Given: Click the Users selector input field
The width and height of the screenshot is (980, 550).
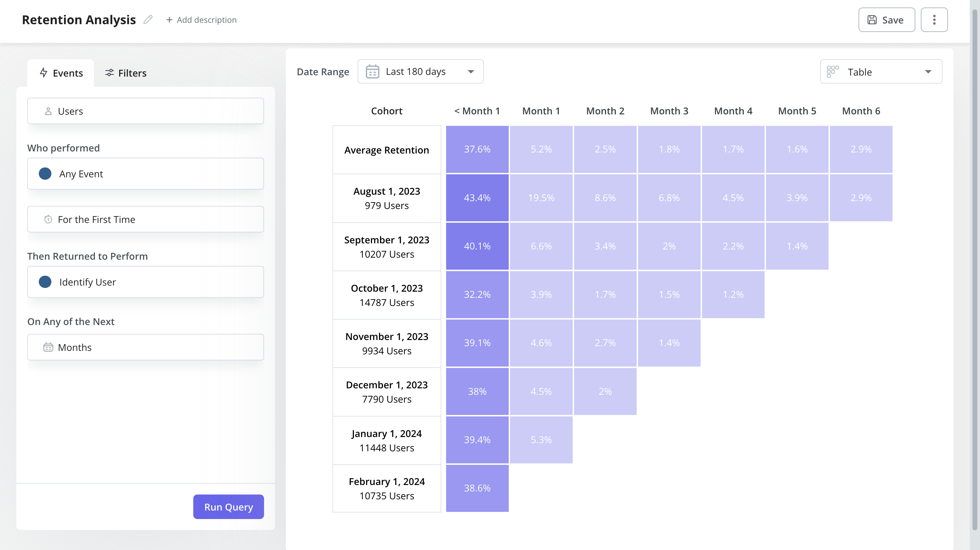Looking at the screenshot, I should coord(145,111).
